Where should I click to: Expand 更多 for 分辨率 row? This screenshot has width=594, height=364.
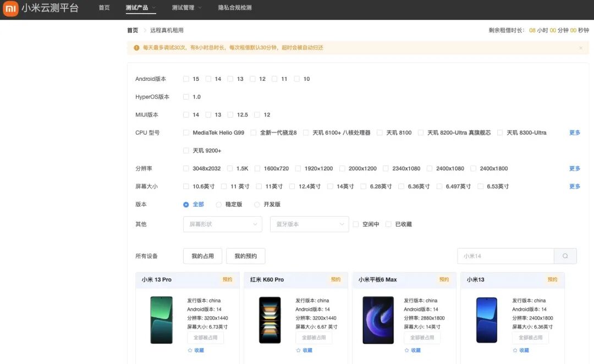575,169
